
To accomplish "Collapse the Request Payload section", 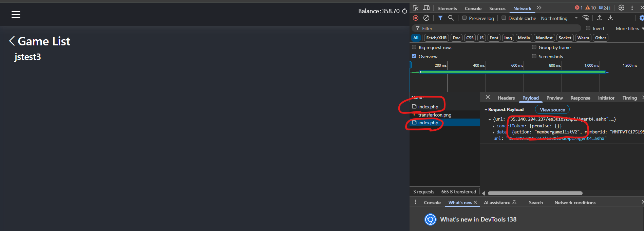I will pyautogui.click(x=486, y=110).
